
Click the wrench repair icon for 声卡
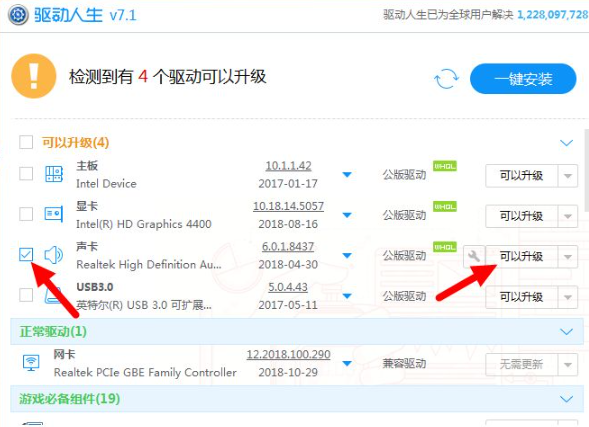474,257
